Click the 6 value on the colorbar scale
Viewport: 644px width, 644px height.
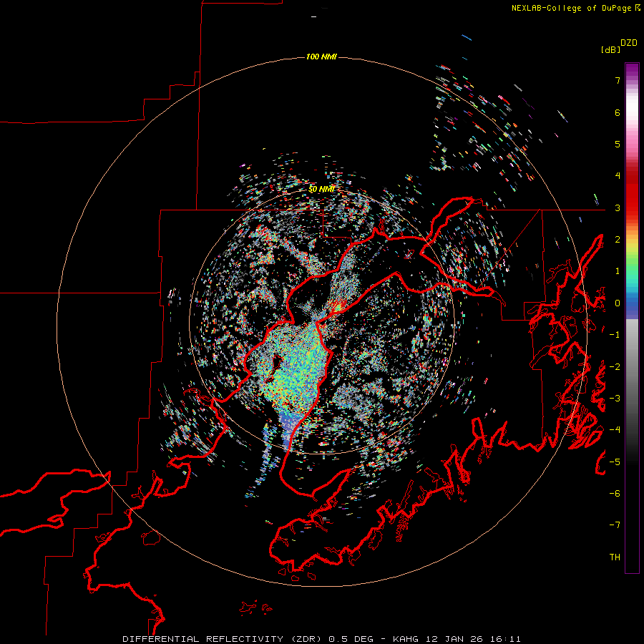618,112
